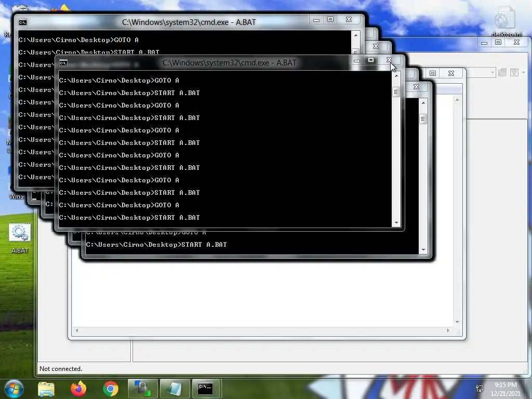Close the front cmd.exe A.BAT window
The width and height of the screenshot is (532, 399).
389,60
